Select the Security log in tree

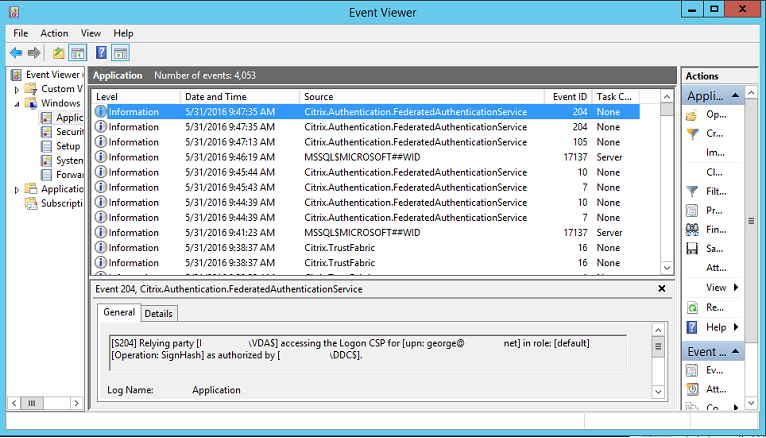point(69,132)
